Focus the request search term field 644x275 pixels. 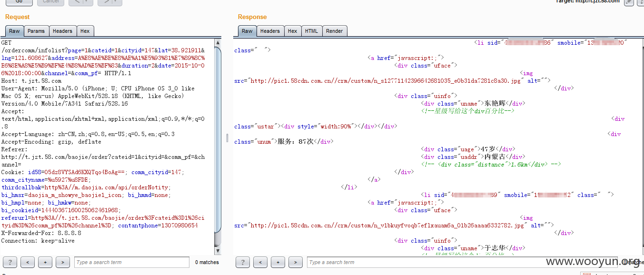pyautogui.click(x=132, y=262)
